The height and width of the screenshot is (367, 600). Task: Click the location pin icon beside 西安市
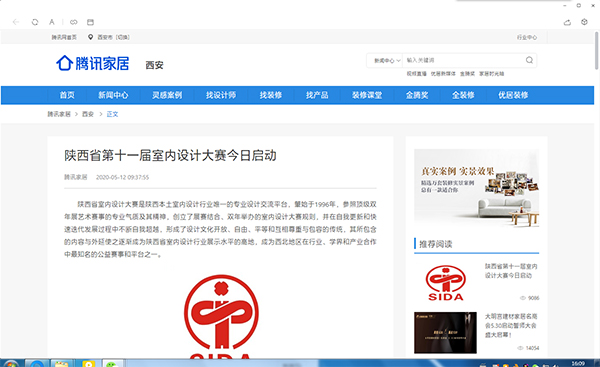coord(90,37)
